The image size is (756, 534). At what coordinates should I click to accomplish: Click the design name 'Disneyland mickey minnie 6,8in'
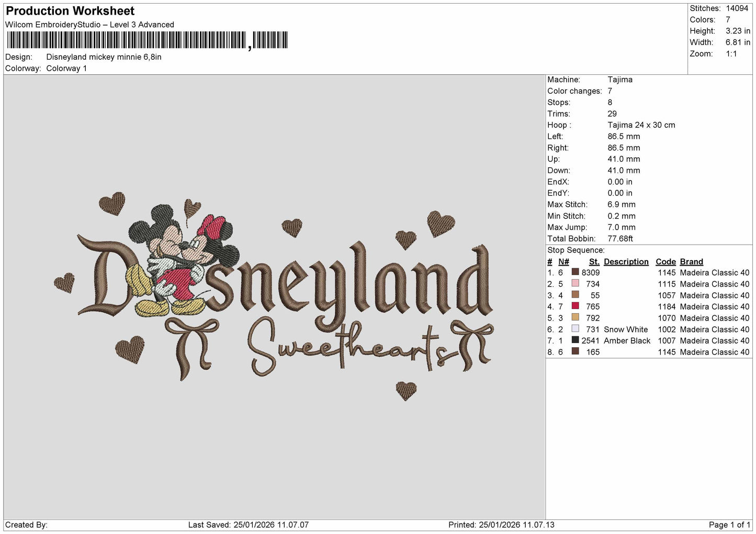pyautogui.click(x=104, y=57)
